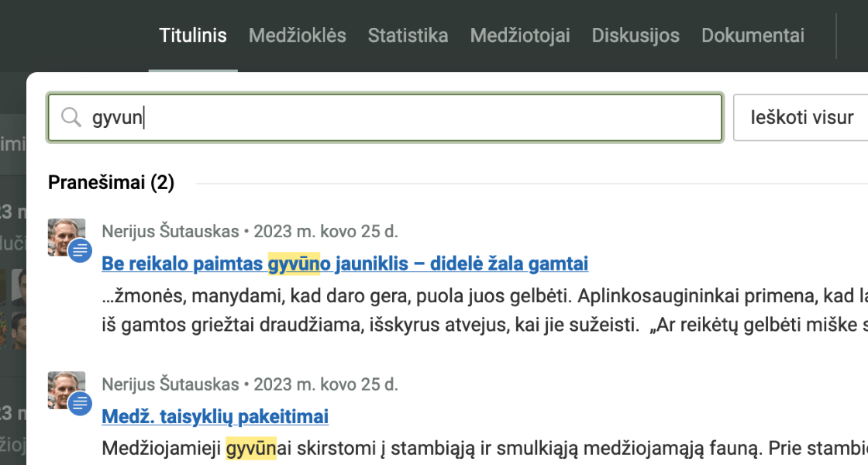
Task: Navigate to the Dokumentai tab
Action: pyautogui.click(x=753, y=36)
